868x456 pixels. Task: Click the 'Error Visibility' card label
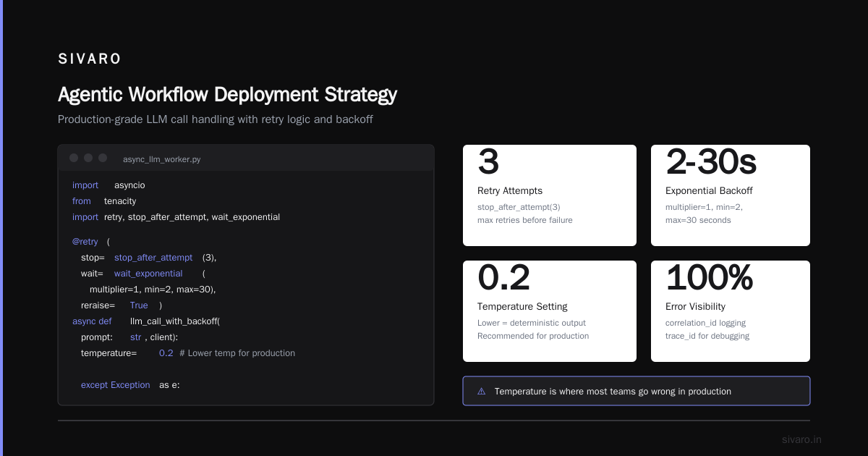point(695,307)
